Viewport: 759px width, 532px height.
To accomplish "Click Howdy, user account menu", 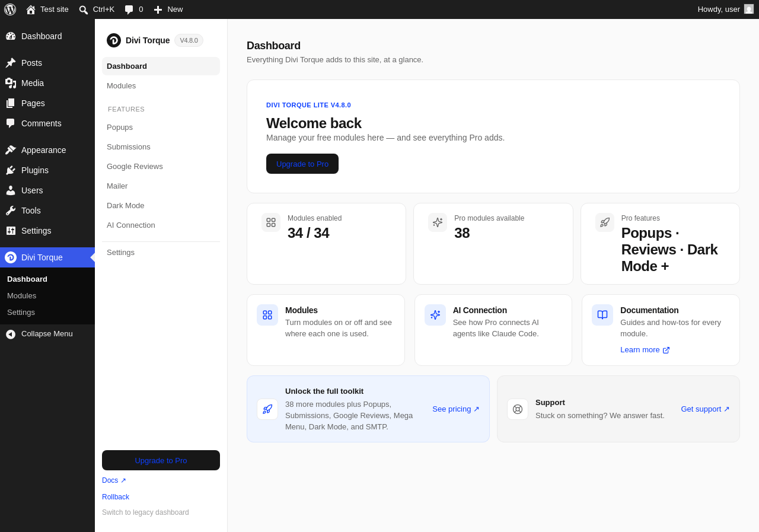I will tap(725, 9).
